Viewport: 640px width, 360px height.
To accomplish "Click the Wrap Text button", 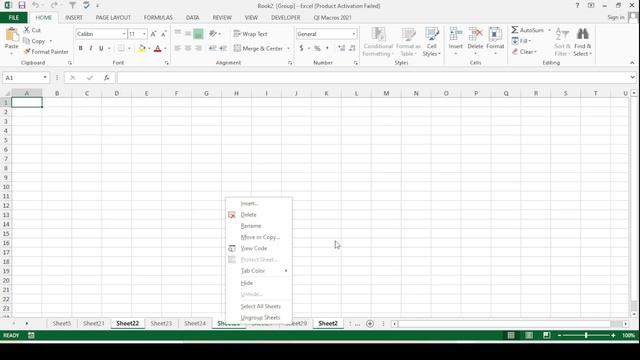I will click(x=250, y=34).
